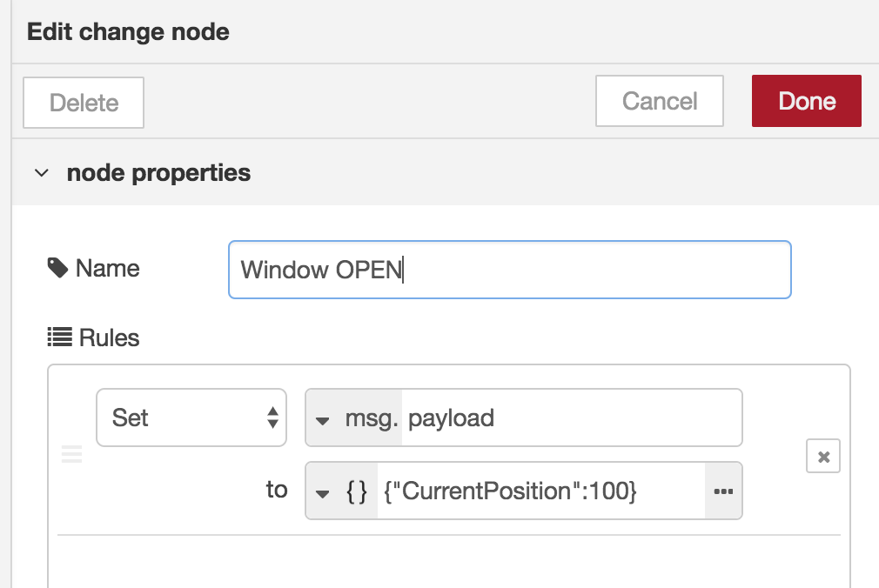Click the 'payload' property text field
Screen dimensions: 879x588
pyautogui.click(x=570, y=418)
